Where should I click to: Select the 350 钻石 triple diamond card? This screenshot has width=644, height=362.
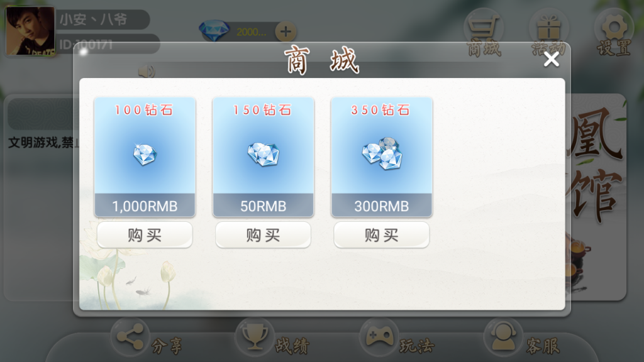point(381,157)
